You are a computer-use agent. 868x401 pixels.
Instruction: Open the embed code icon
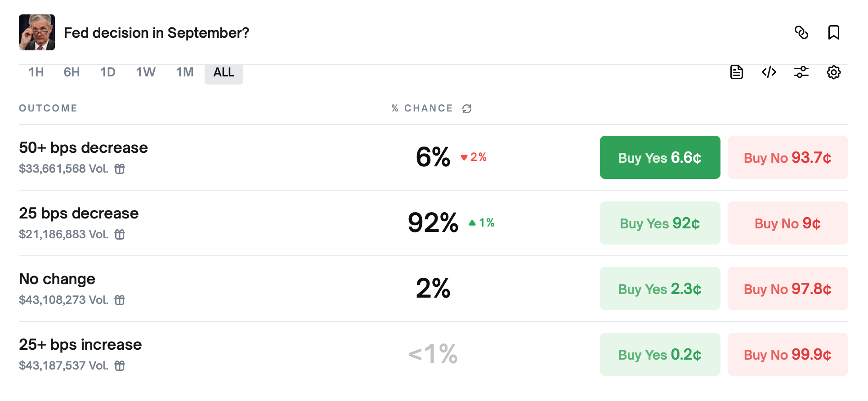point(769,72)
